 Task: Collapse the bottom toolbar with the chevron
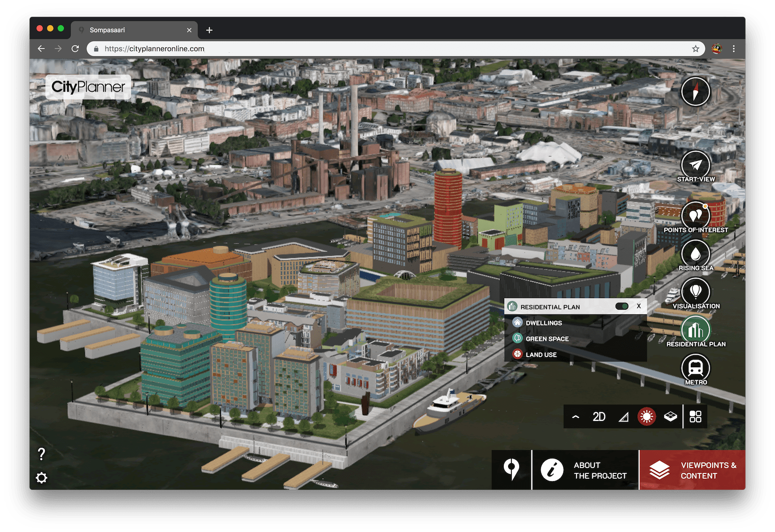point(576,416)
